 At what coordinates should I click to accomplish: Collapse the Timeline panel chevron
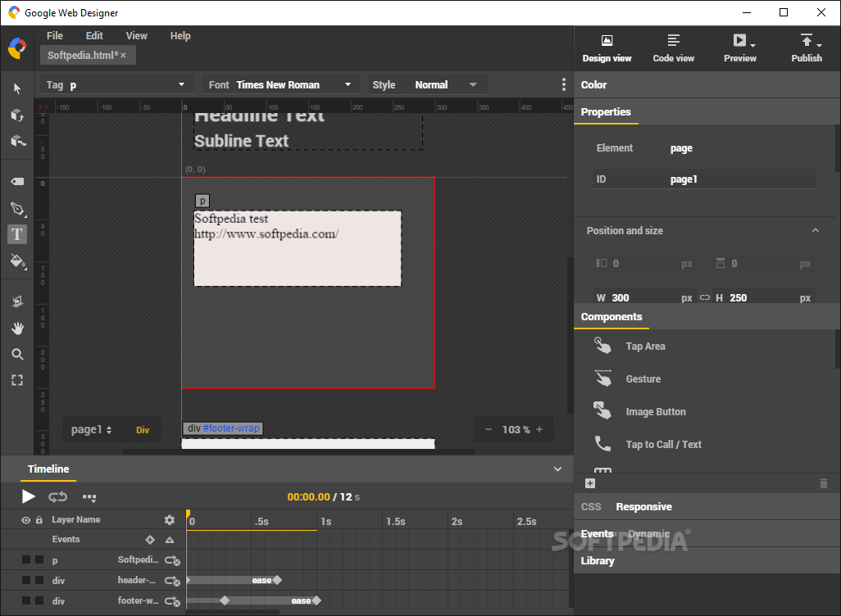[558, 469]
